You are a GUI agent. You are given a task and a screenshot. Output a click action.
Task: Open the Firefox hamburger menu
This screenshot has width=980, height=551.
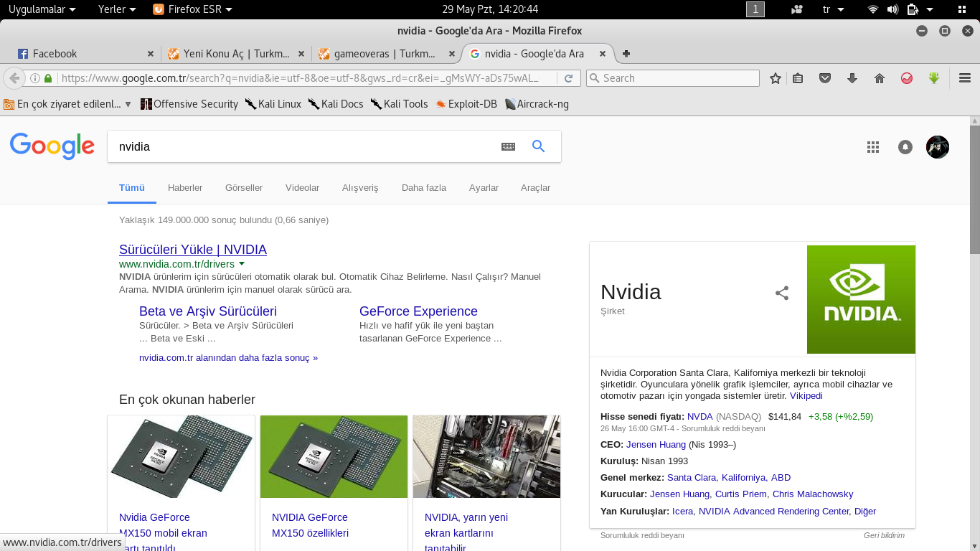965,78
